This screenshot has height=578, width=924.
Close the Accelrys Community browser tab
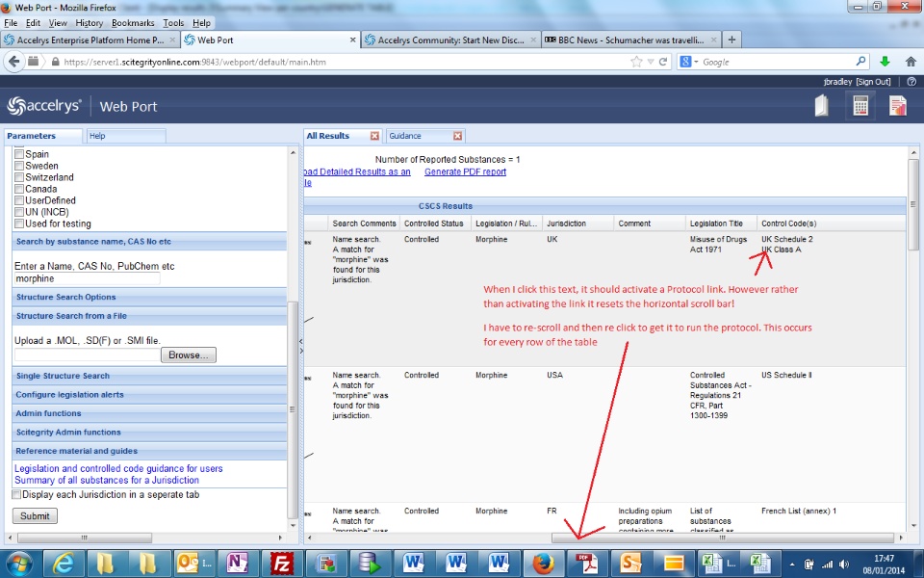(532, 40)
